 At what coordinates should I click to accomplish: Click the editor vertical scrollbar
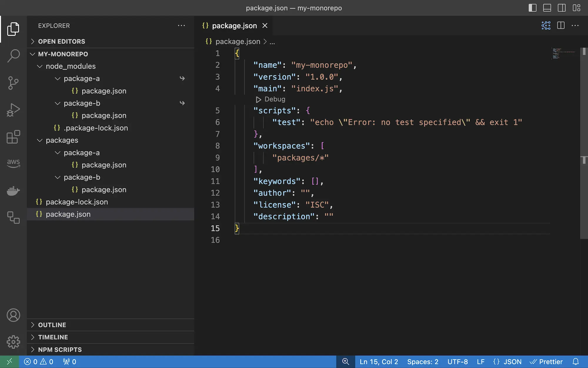[584, 143]
